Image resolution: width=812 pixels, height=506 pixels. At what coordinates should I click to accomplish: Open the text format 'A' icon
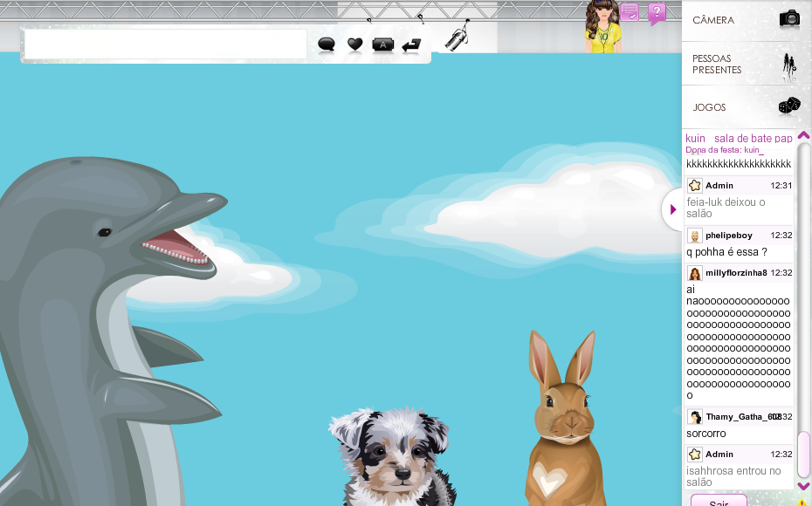point(382,45)
